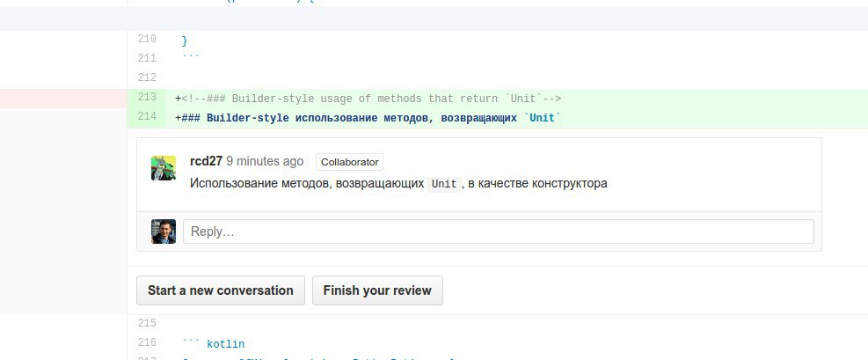Screen dimensions: 868x360
Task: Select line number 214 in the diff
Action: tap(147, 117)
